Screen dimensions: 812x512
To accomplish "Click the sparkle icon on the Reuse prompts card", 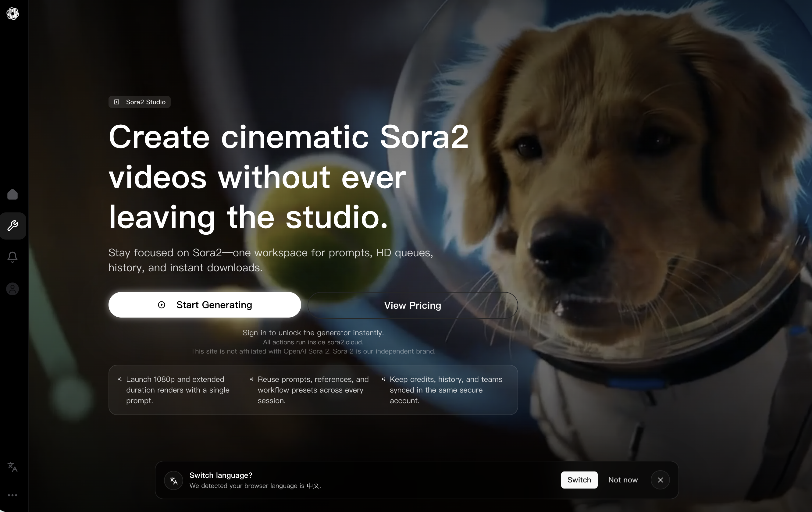I will click(251, 379).
